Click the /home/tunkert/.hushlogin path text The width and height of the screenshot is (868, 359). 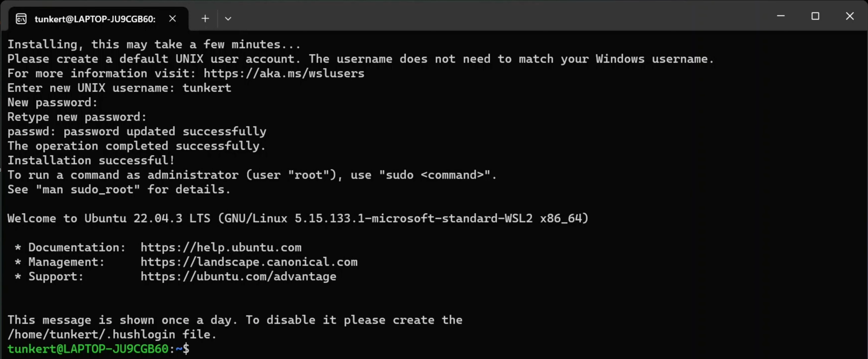91,334
